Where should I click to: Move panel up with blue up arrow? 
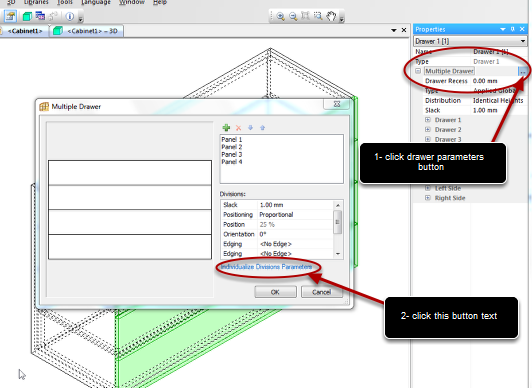click(262, 128)
